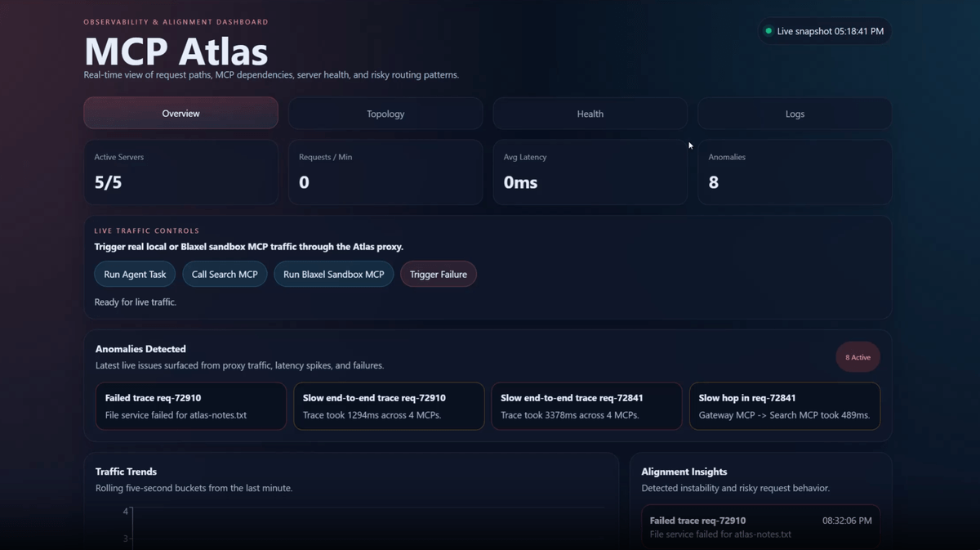Click the Live snapshot timestamp pill
Image resolution: width=980 pixels, height=550 pixels.
point(825,31)
